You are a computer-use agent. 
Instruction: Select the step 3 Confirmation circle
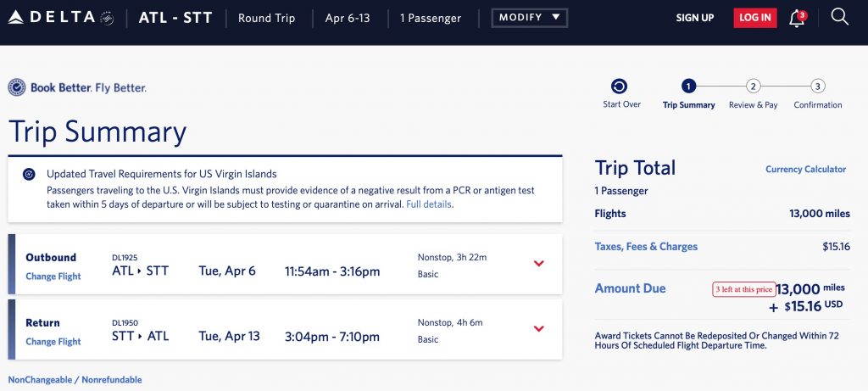coord(817,87)
